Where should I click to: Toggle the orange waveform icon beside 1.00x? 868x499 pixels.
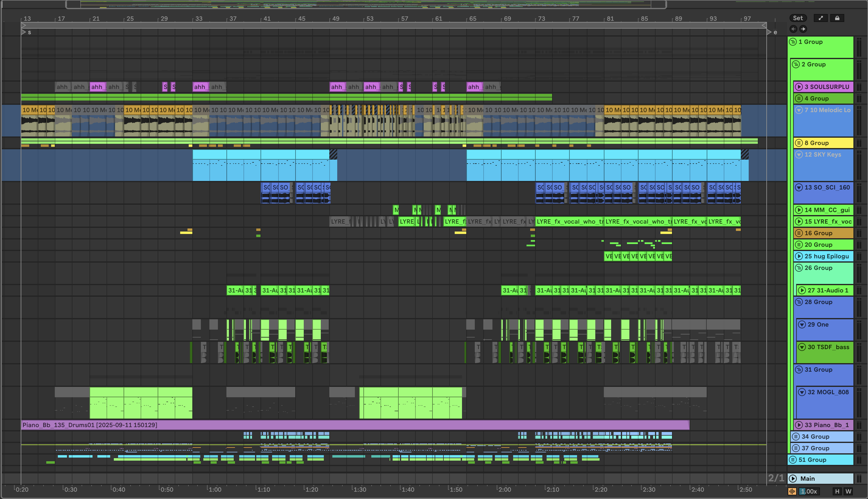792,491
